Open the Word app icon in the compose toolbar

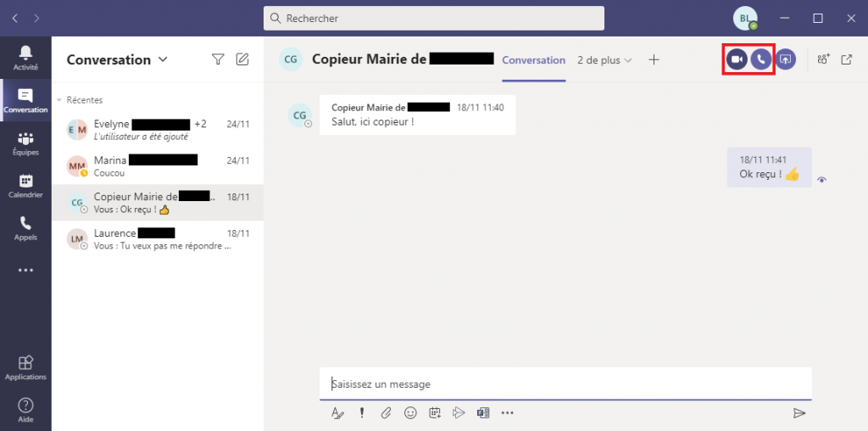tap(482, 412)
